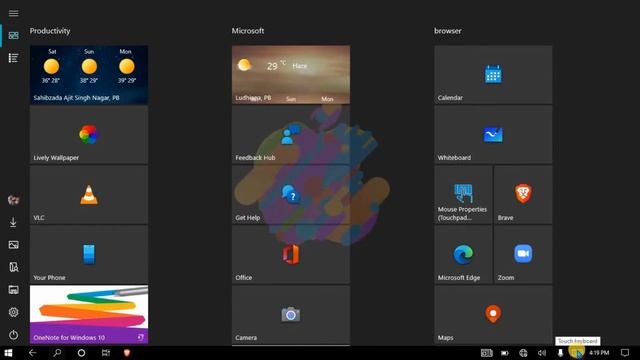Screen dimensions: 640x360
Task: Open the Get Help tile
Action: click(291, 194)
